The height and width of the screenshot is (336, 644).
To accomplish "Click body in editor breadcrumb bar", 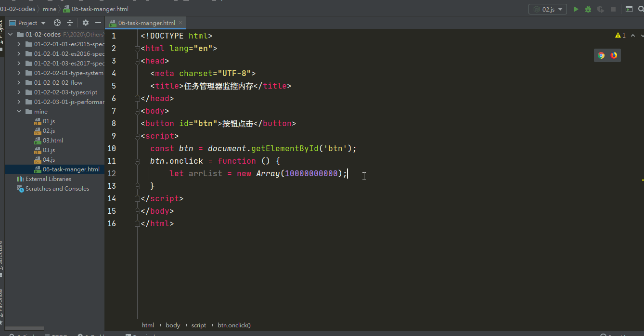I will pyautogui.click(x=173, y=325).
